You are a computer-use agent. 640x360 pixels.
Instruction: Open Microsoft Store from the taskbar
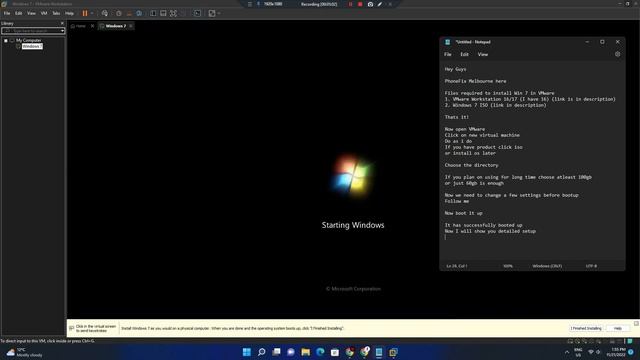tap(335, 352)
